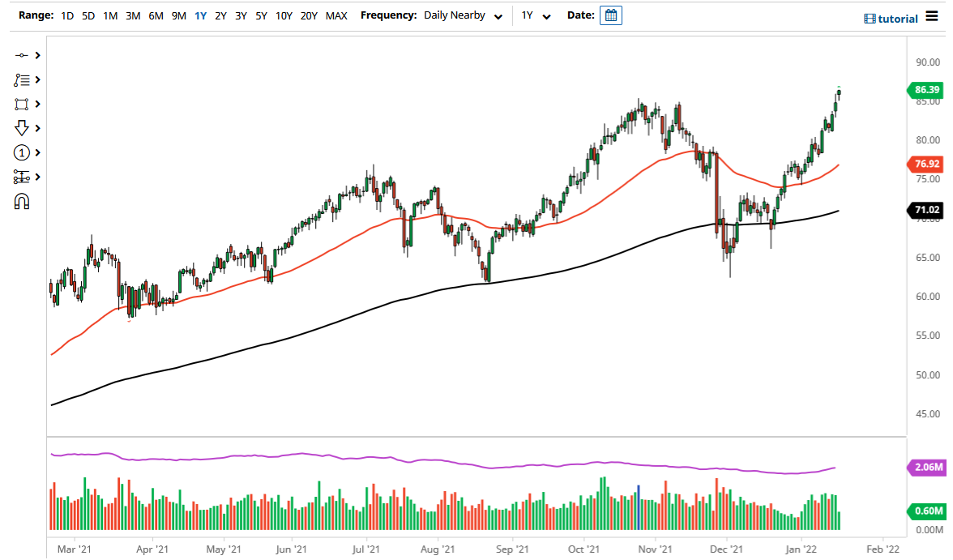Viewport: 953px width, 560px height.
Task: Expand the trendline tool options chevron
Action: (x=37, y=55)
